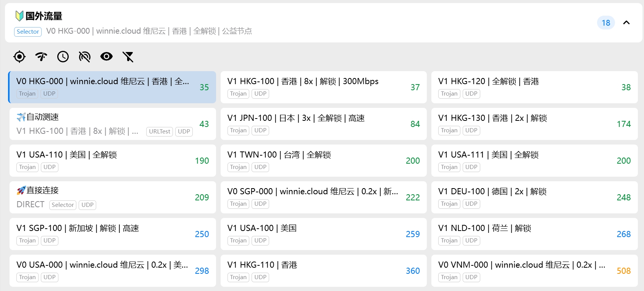Click the crossed-out wifi test URL icon

[84, 57]
